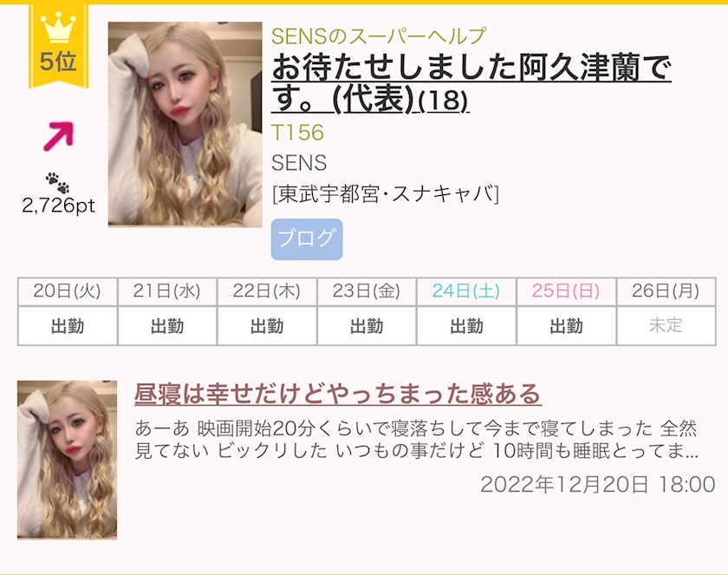
Task: Select the 25日(日) schedule header
Action: click(x=566, y=291)
